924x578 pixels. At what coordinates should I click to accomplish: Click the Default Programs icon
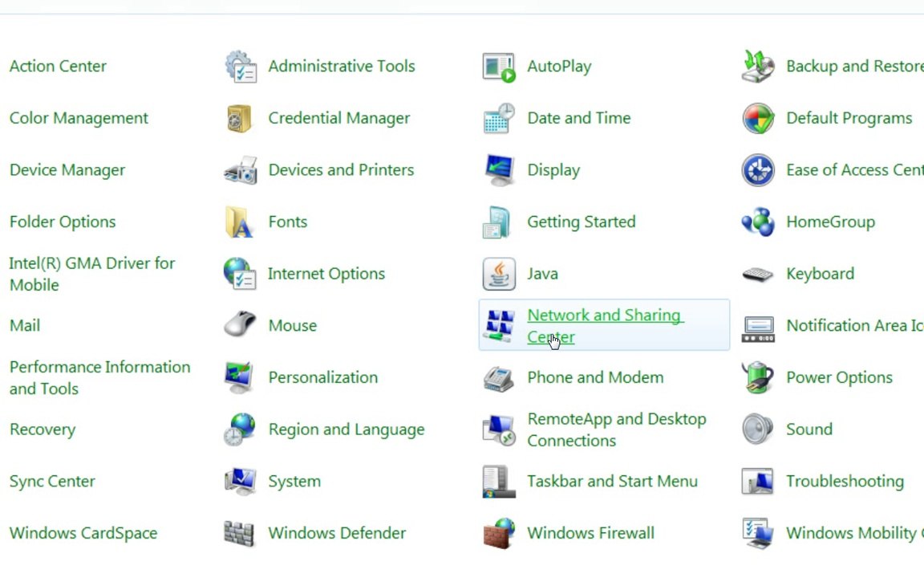pos(758,118)
